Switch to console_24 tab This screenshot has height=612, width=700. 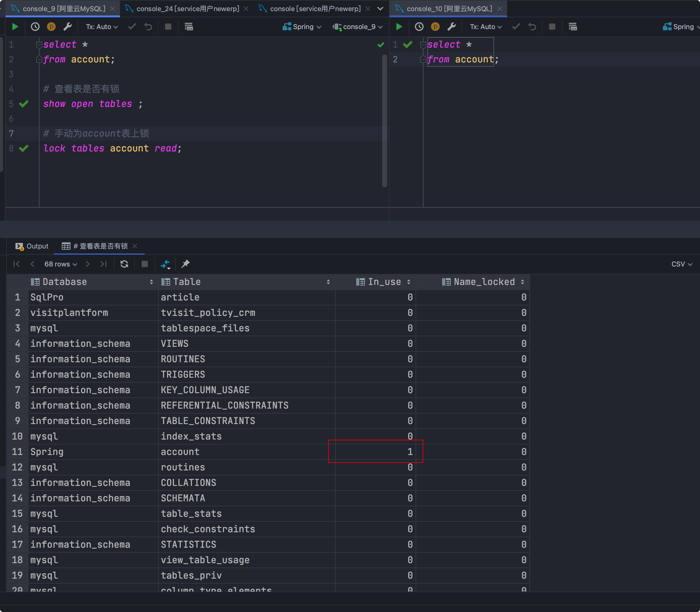187,9
